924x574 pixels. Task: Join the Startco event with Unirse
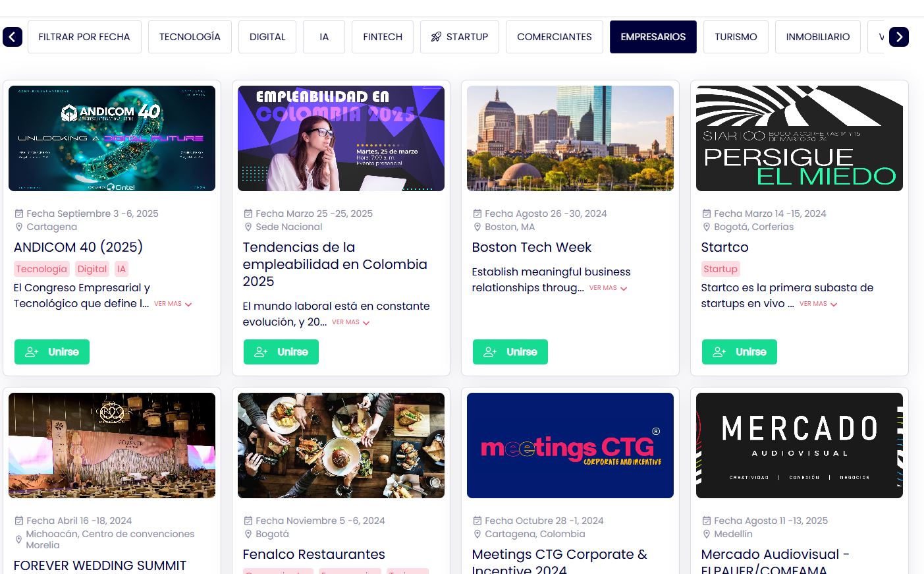740,352
